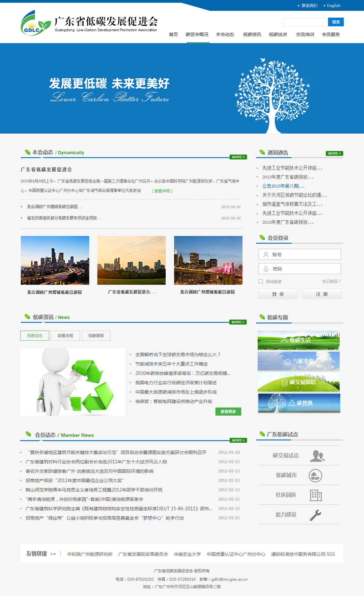This screenshot has height=596, width=364.
Task: Click the building icon for 社区园区
Action: 316,495
